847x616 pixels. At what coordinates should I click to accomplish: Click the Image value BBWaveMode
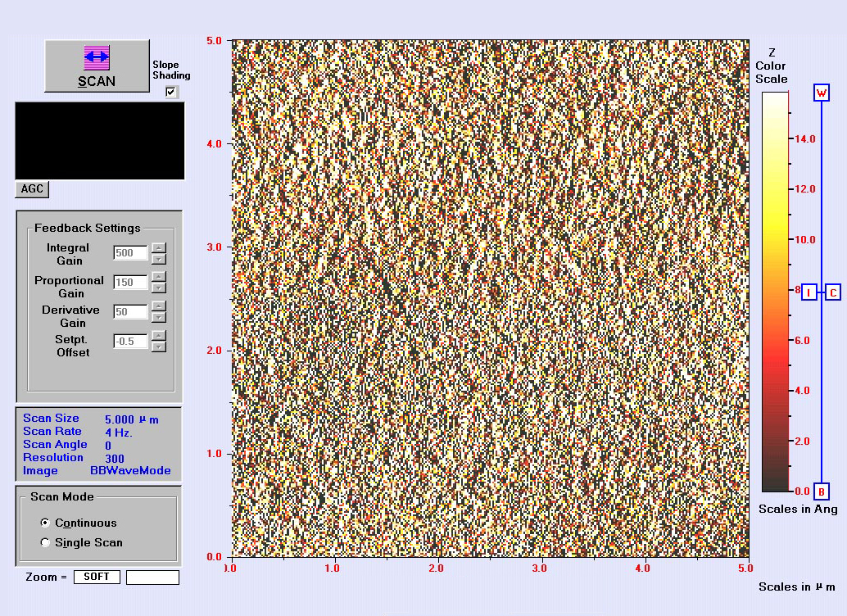[x=130, y=471]
